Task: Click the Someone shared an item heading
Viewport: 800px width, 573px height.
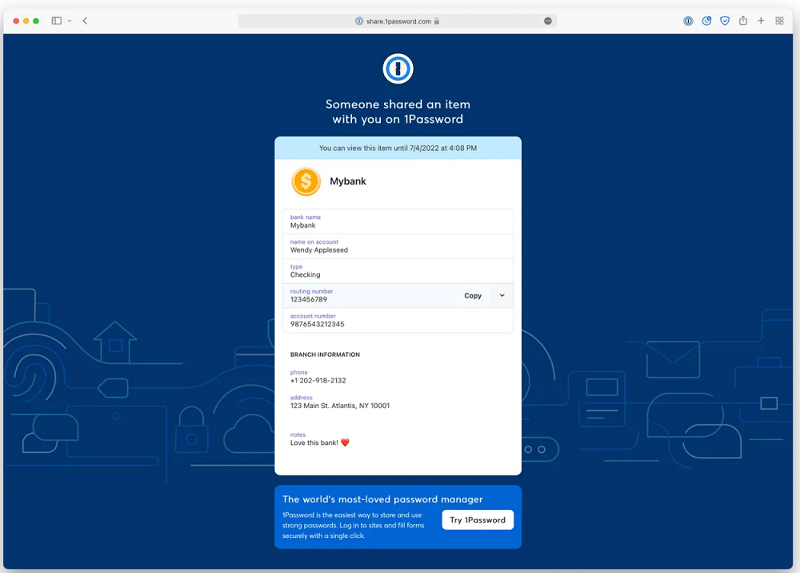Action: tap(398, 112)
